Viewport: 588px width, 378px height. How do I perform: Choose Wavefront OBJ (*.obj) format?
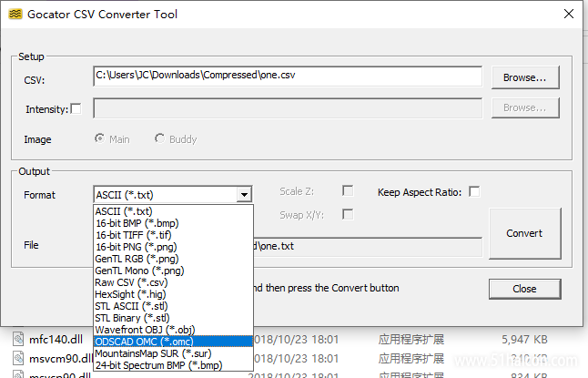[173, 330]
